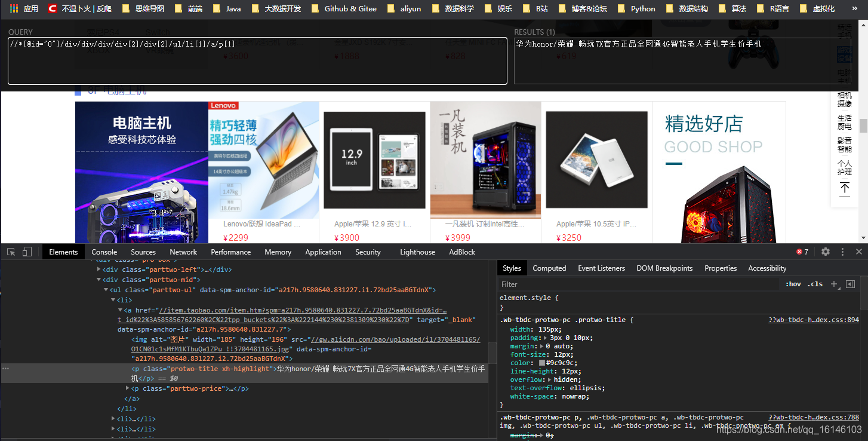Open the 博客&论坛 bookmark folder
This screenshot has height=441, width=868.
(x=582, y=8)
